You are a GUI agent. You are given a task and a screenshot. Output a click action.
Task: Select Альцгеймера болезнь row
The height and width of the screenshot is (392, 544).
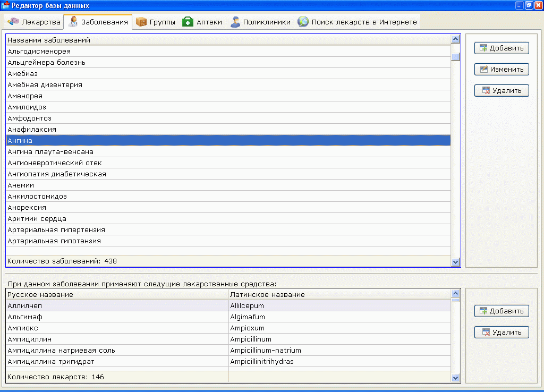pyautogui.click(x=228, y=63)
